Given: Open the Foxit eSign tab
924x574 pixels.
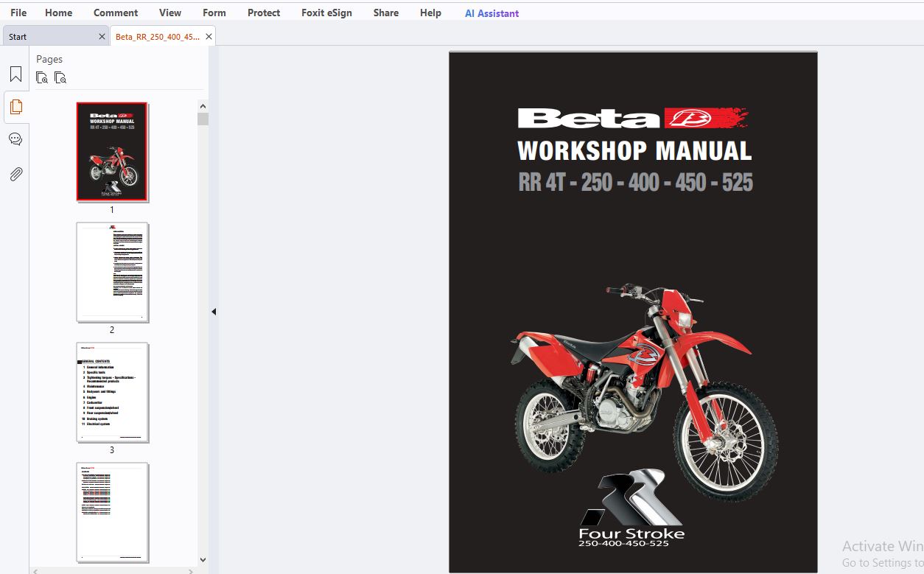Looking at the screenshot, I should click(326, 13).
